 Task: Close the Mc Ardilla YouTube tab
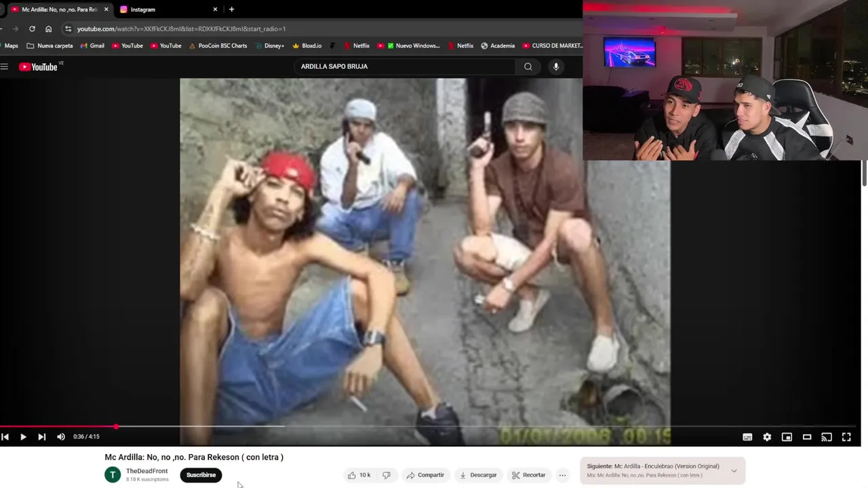106,9
